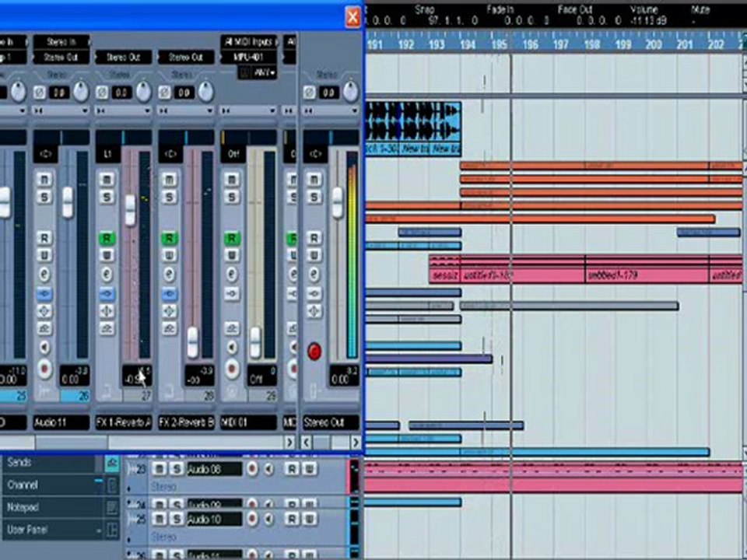
Task: Solo the Audio 11 mixer channel
Action: tap(44, 197)
